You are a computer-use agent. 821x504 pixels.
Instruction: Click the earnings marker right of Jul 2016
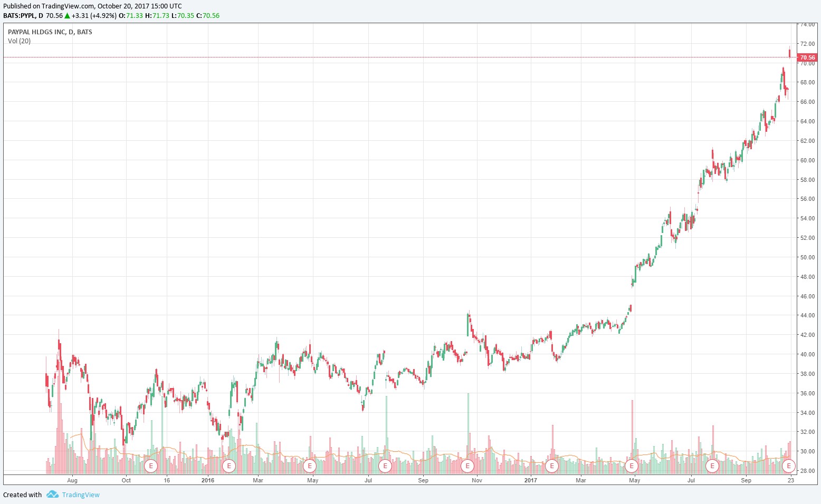pos(386,466)
